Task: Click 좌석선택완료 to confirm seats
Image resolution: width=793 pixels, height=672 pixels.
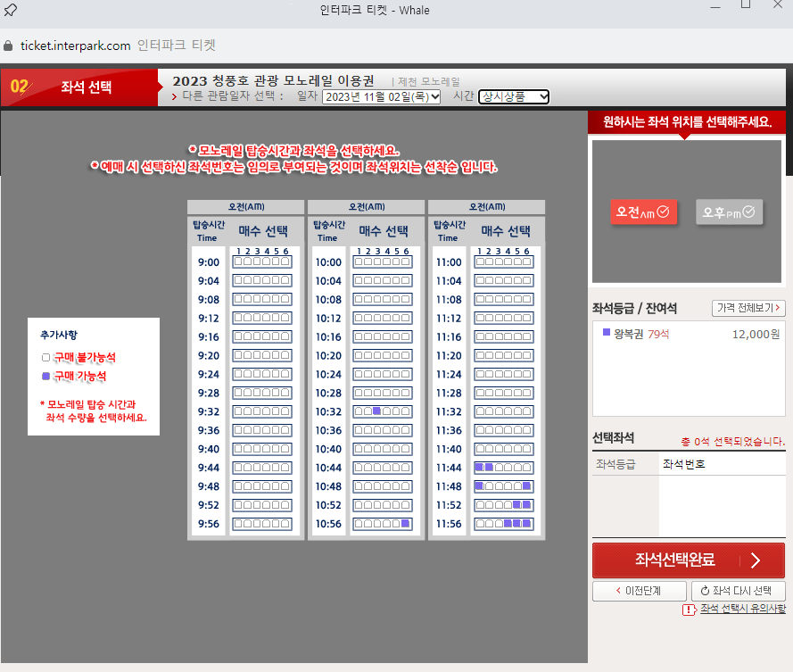Action: pos(689,560)
